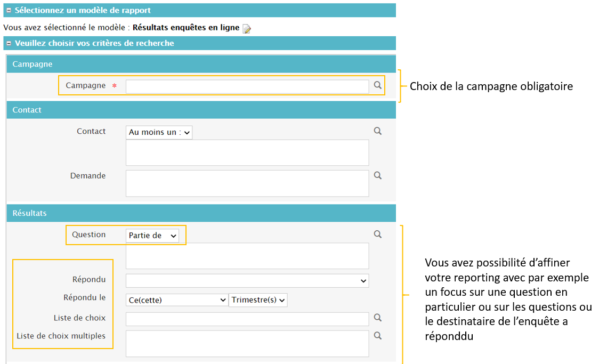Click the Demande search magnifier icon
This screenshot has height=364, width=599.
(x=378, y=175)
